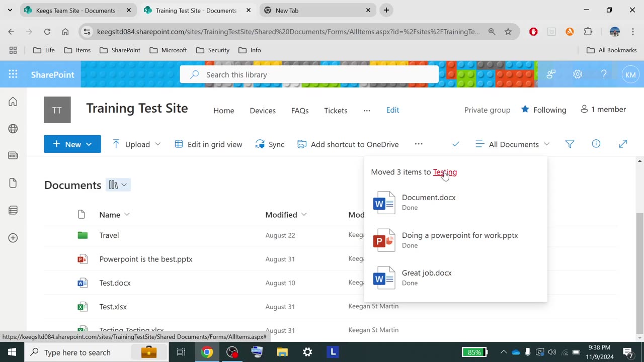Click the Excel icon next to Test.xlsx

coord(83,307)
